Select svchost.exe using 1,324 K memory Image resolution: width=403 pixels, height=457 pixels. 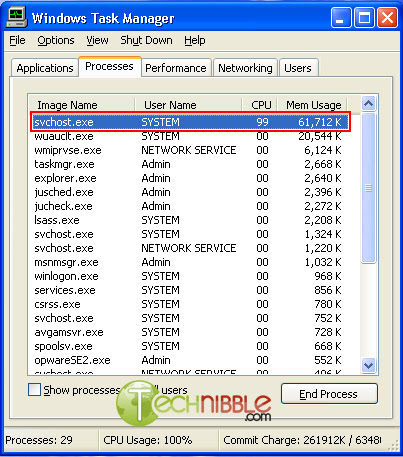[x=190, y=234]
